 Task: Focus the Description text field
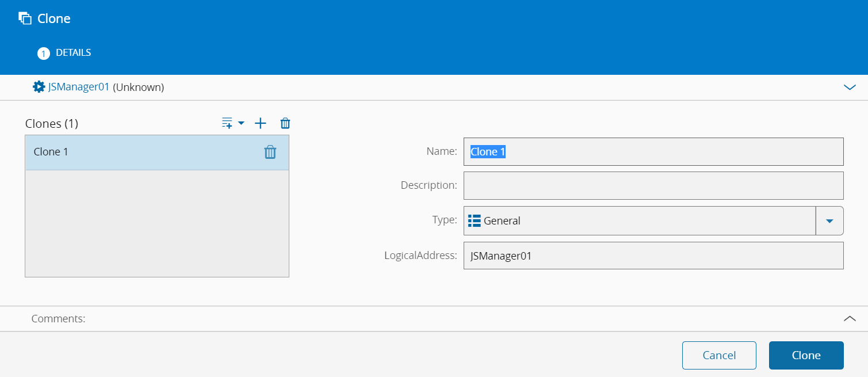pos(653,186)
